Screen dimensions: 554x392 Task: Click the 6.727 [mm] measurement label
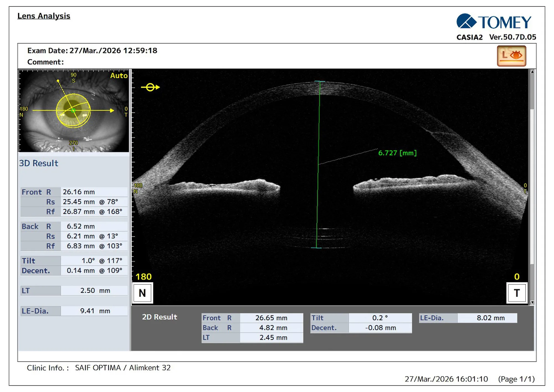coord(397,153)
